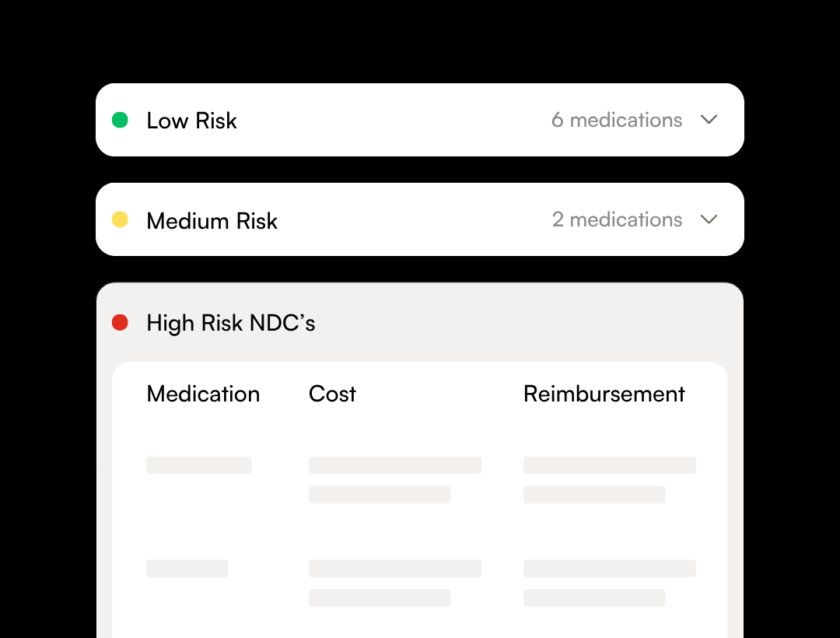Click the Reimbursement column header
Screen dimensions: 840x638
point(604,394)
